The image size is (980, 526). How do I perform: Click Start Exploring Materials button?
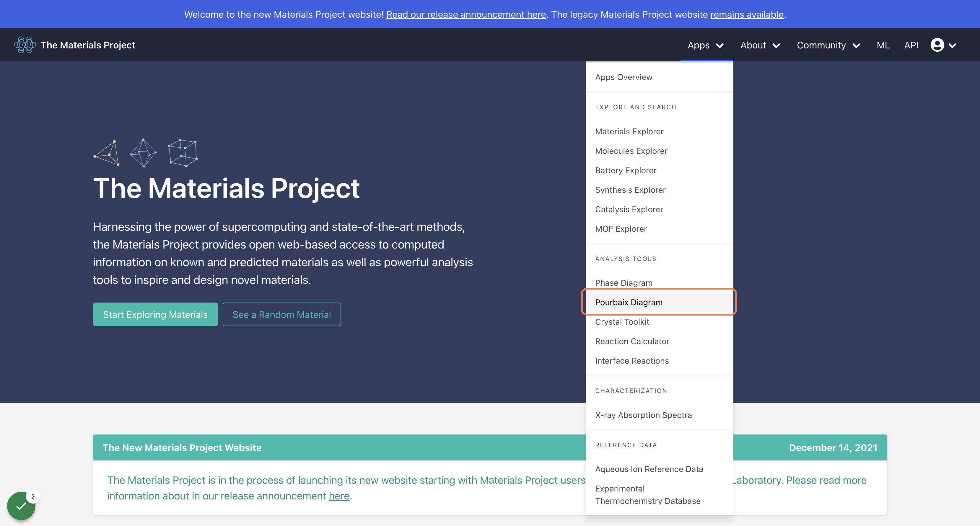pyautogui.click(x=155, y=314)
